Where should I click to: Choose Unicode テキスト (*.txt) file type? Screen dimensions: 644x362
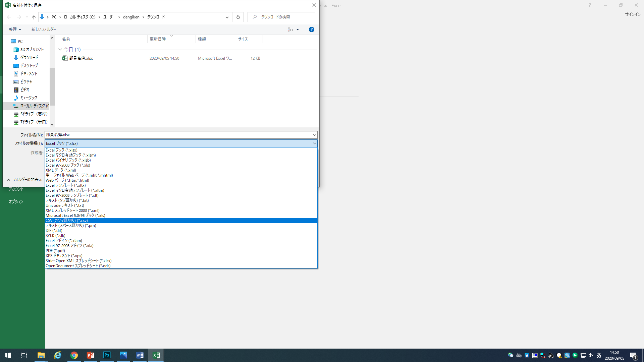(x=181, y=205)
